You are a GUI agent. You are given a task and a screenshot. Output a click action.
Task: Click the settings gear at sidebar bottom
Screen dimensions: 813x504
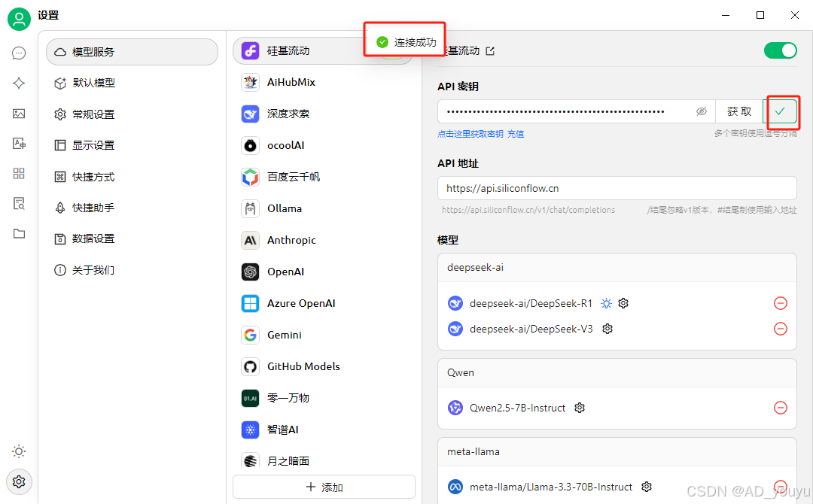coord(19,481)
